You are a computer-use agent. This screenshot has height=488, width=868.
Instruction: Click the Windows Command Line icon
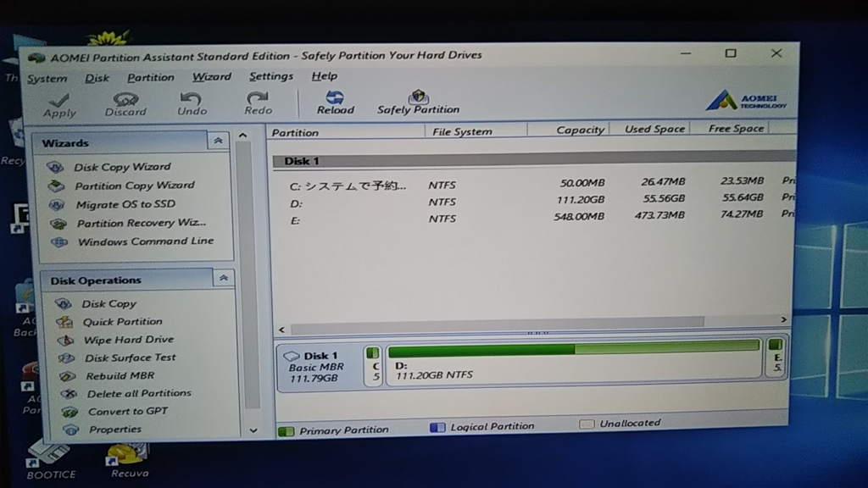point(59,241)
